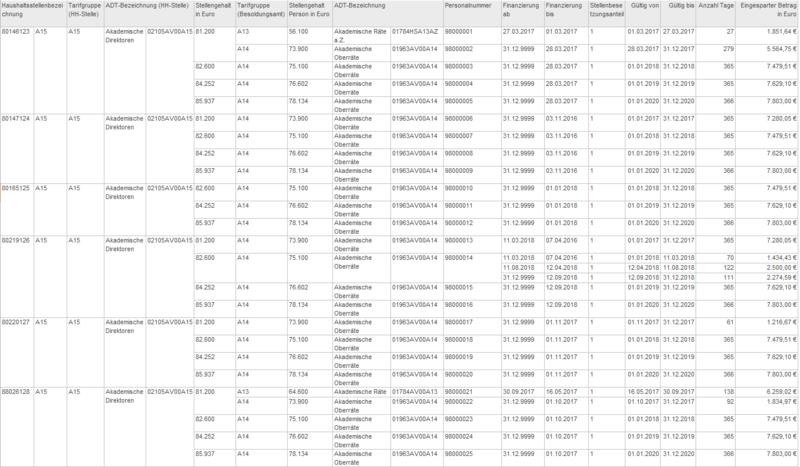Click the Stellenbesetzungsanteil column header
The width and height of the screenshot is (800, 467).
click(606, 12)
